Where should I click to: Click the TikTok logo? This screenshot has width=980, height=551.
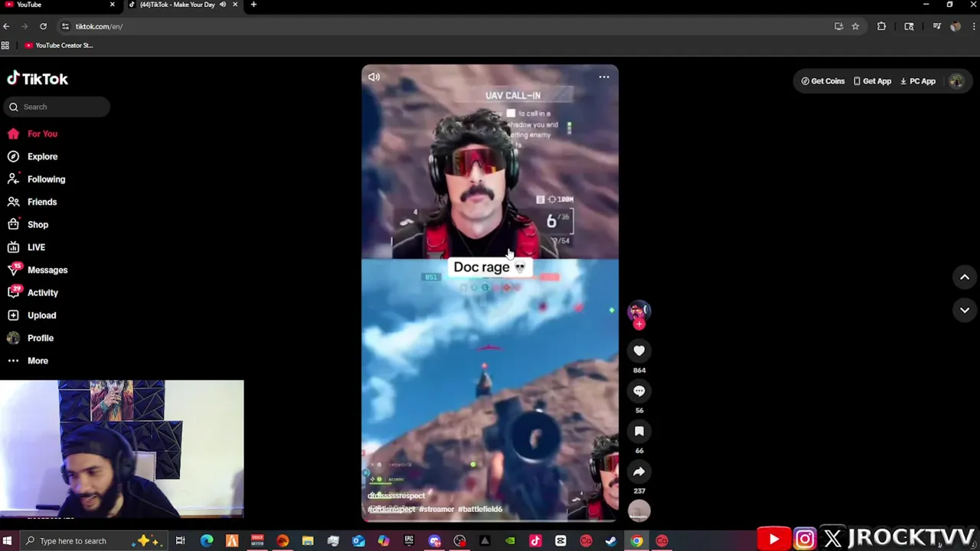38,79
